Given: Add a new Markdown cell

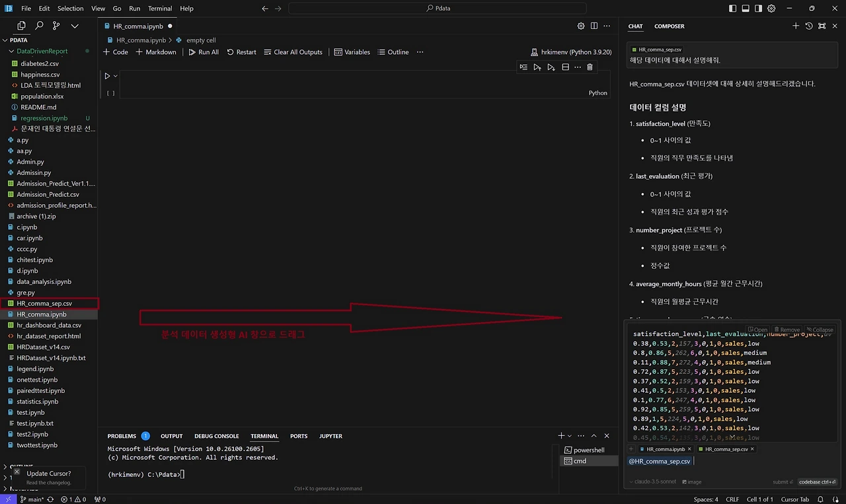Looking at the screenshot, I should click(x=156, y=52).
